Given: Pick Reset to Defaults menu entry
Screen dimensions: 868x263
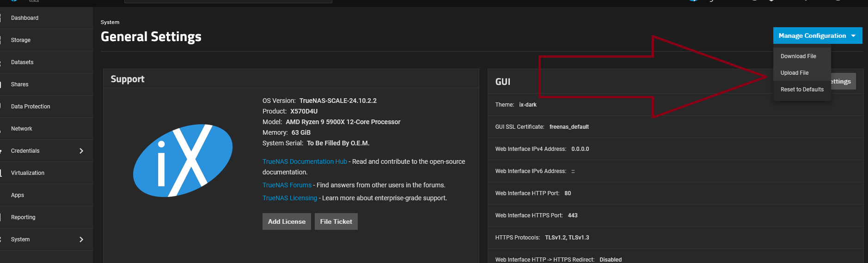Looking at the screenshot, I should point(802,90).
